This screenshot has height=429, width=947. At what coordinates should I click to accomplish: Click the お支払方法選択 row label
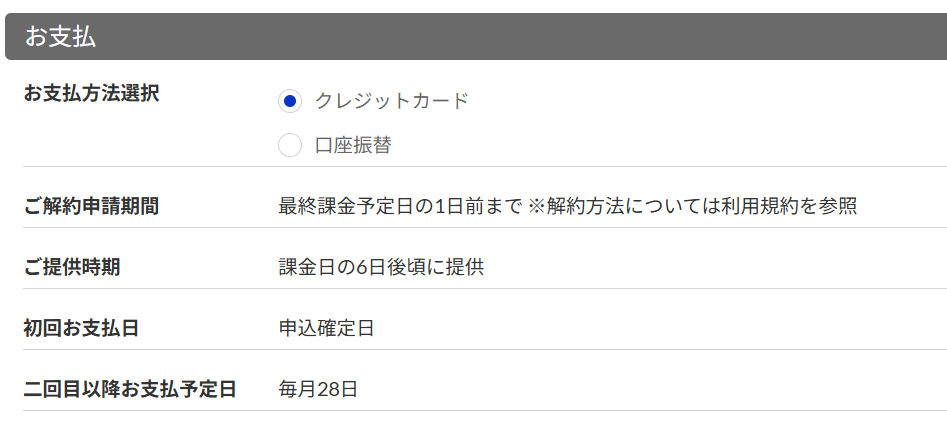pos(91,94)
